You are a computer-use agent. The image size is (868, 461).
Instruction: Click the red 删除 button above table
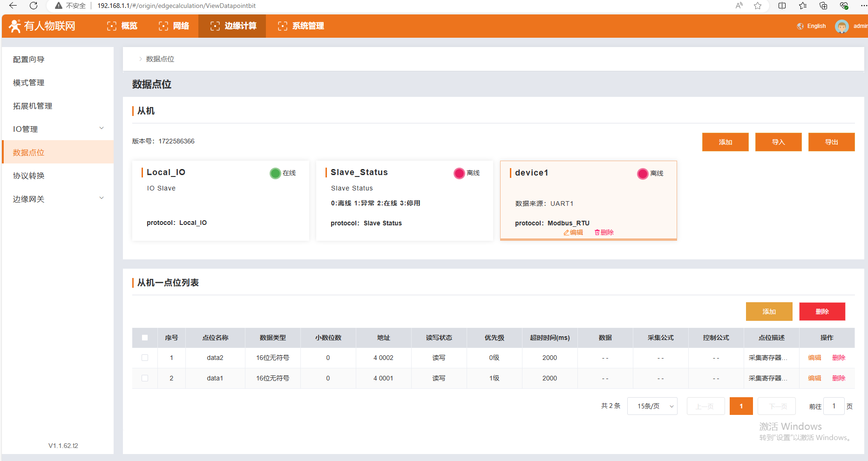(822, 312)
